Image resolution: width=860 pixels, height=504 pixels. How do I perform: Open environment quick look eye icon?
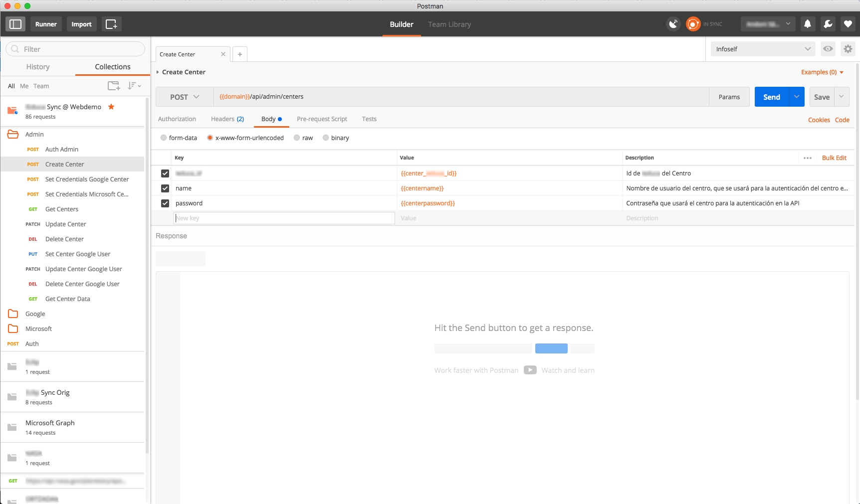[x=828, y=49]
